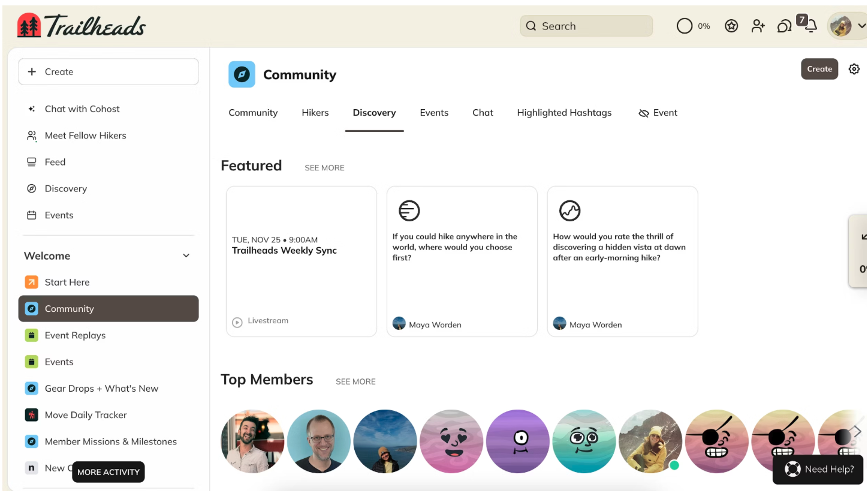Open the Chat tab
Image resolution: width=868 pixels, height=499 pixels.
pyautogui.click(x=483, y=112)
